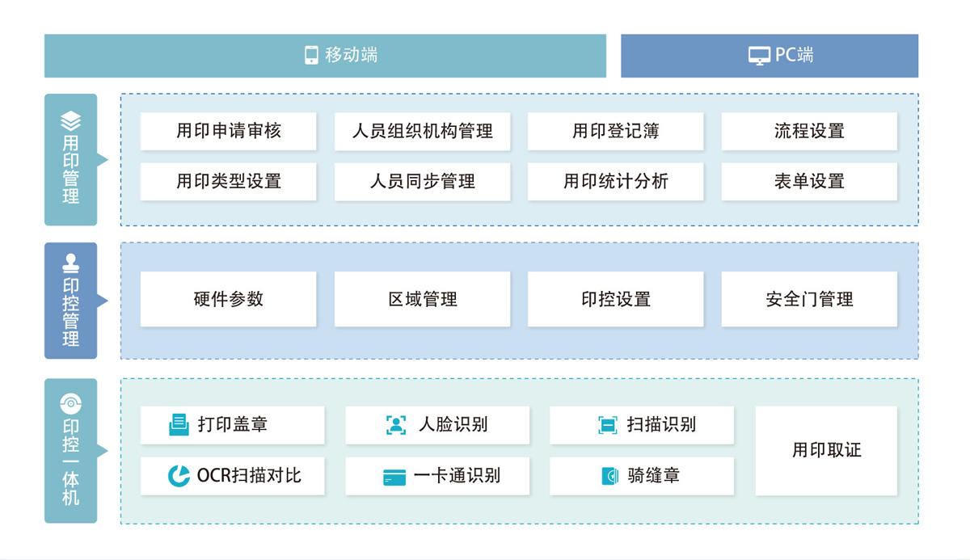Click the card icon for 一卡通识别
This screenshot has height=560, width=970.
(394, 477)
